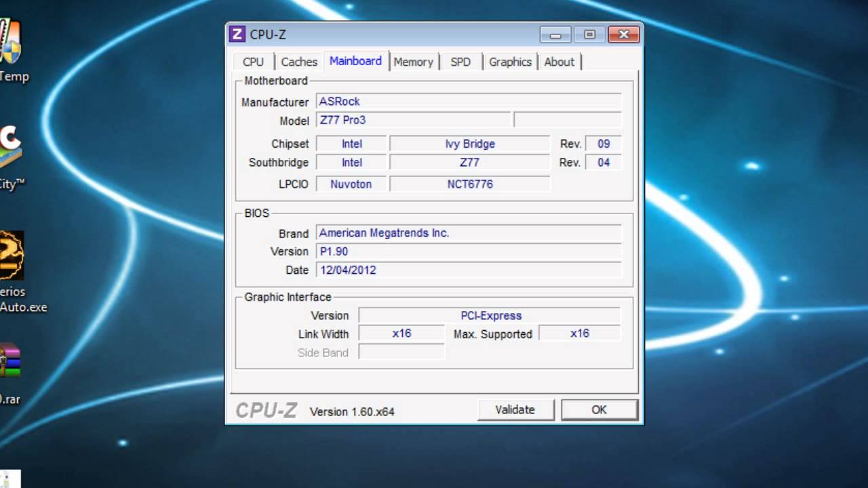Viewport: 868px width, 488px height.
Task: Click the CPU-Z title bar logo icon
Action: click(237, 34)
